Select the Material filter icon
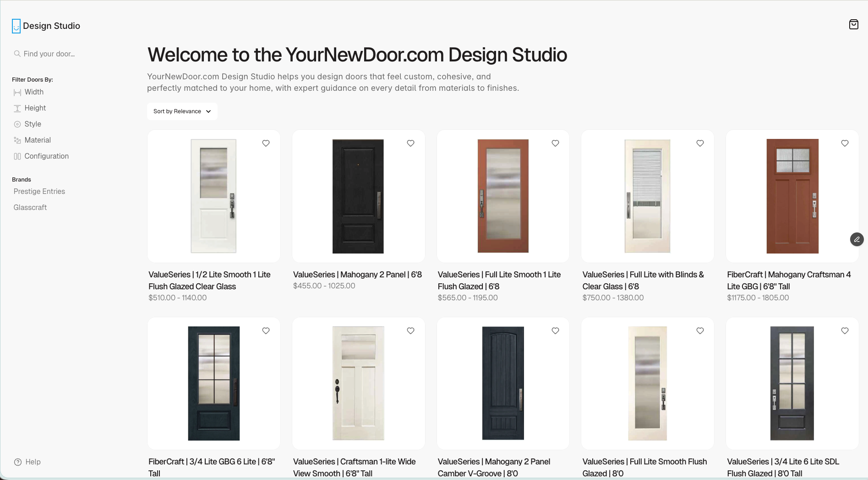 point(17,140)
